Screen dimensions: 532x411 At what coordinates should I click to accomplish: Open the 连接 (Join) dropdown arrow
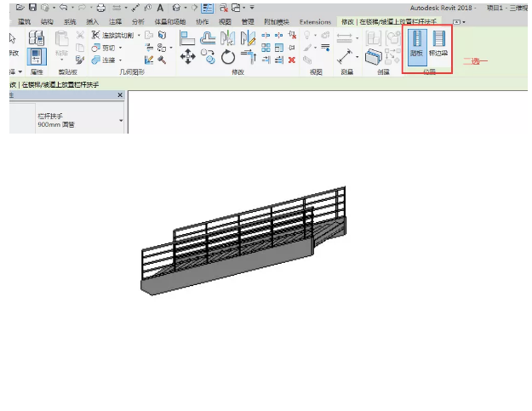[x=121, y=60]
